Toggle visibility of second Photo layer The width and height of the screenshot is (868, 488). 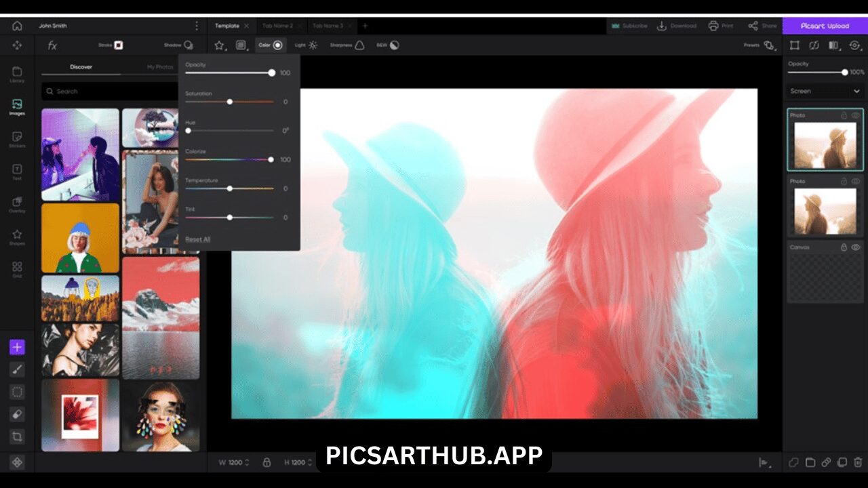coord(856,182)
